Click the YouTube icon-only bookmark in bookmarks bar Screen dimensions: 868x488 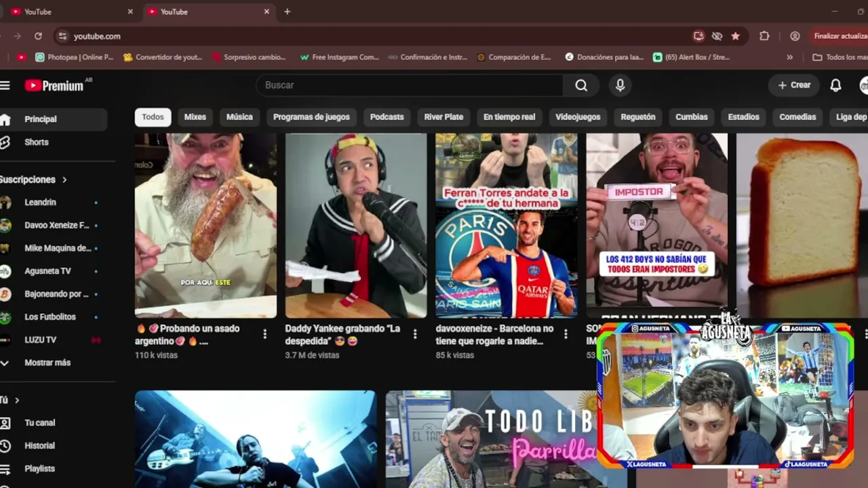[22, 57]
